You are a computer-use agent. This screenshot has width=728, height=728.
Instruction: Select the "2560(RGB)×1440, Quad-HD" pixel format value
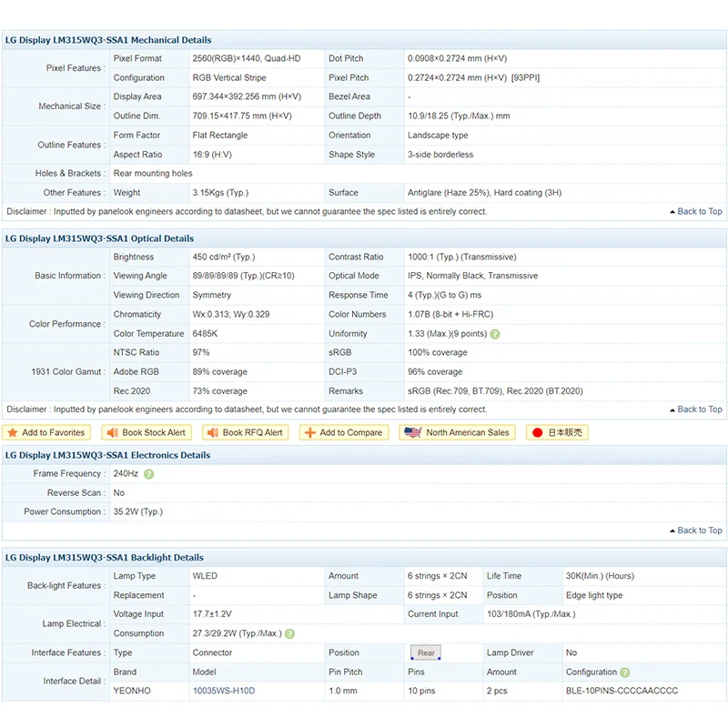pos(247,58)
